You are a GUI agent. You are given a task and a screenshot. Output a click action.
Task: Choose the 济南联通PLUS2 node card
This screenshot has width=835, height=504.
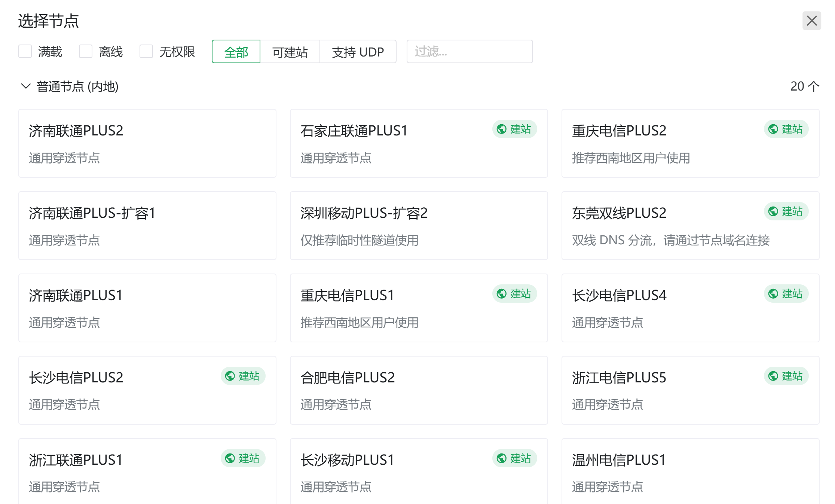pos(147,144)
